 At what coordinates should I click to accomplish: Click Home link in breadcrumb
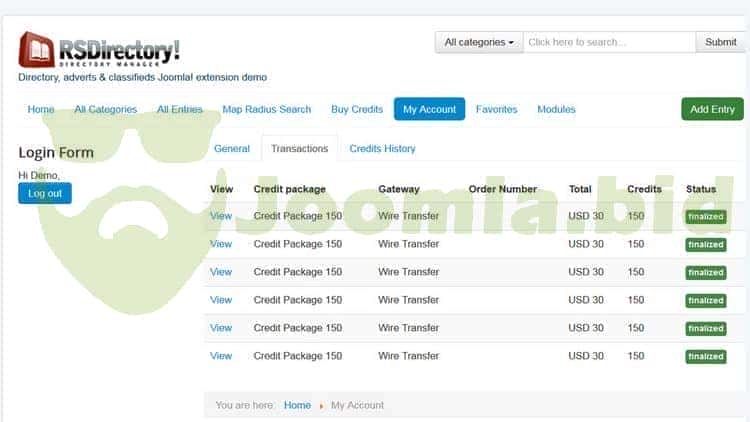[297, 405]
